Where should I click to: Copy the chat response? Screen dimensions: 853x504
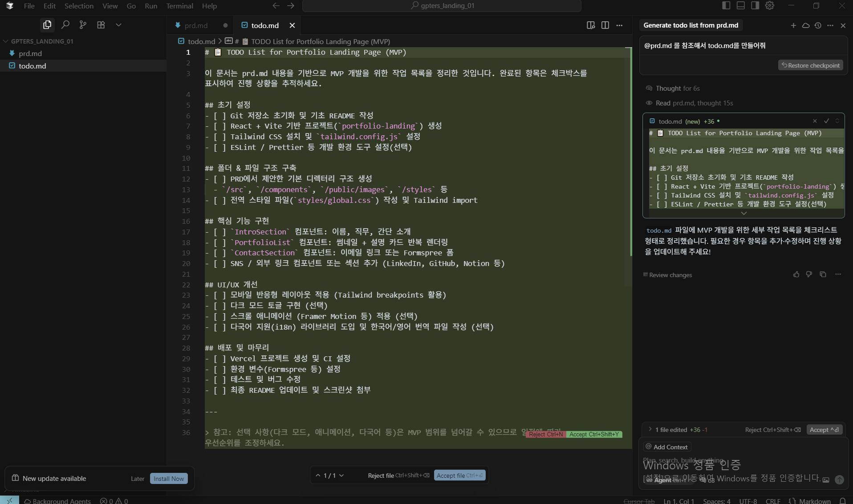[x=823, y=274]
